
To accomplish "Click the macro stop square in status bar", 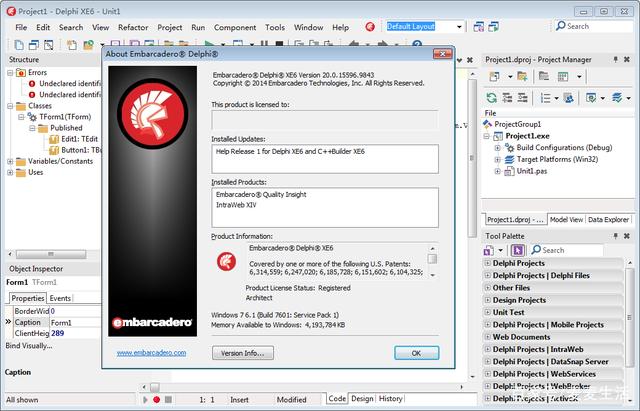I will click(168, 400).
